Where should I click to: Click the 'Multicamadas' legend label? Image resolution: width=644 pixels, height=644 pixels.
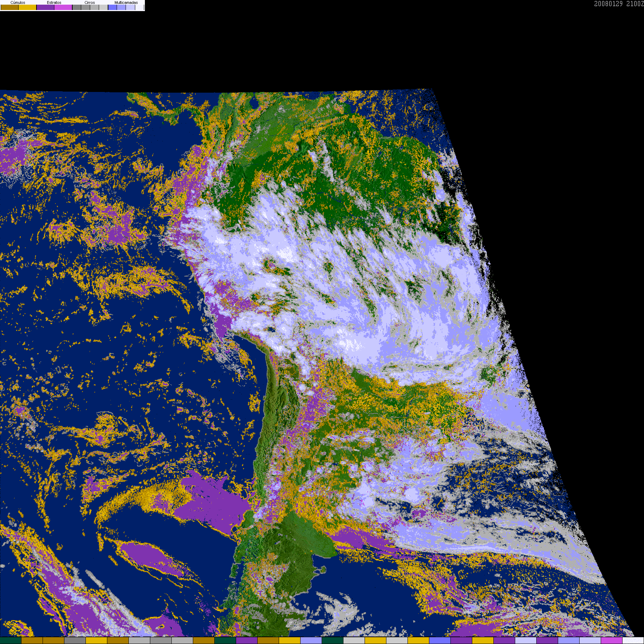[126, 3]
